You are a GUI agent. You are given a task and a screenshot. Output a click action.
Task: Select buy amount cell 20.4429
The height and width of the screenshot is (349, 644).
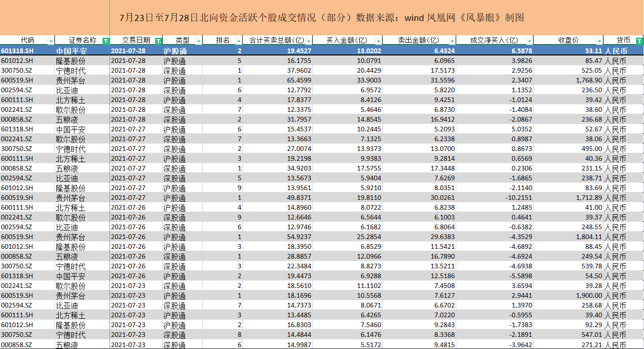[x=348, y=70]
